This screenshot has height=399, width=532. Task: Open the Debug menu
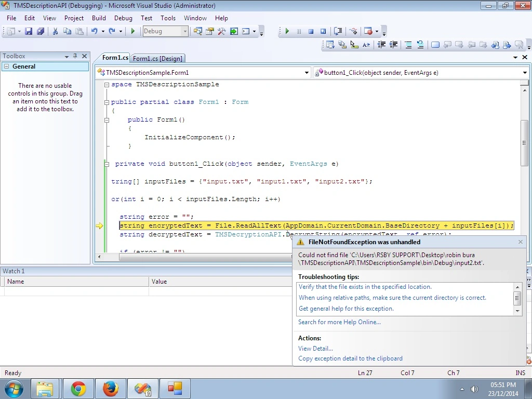[123, 18]
